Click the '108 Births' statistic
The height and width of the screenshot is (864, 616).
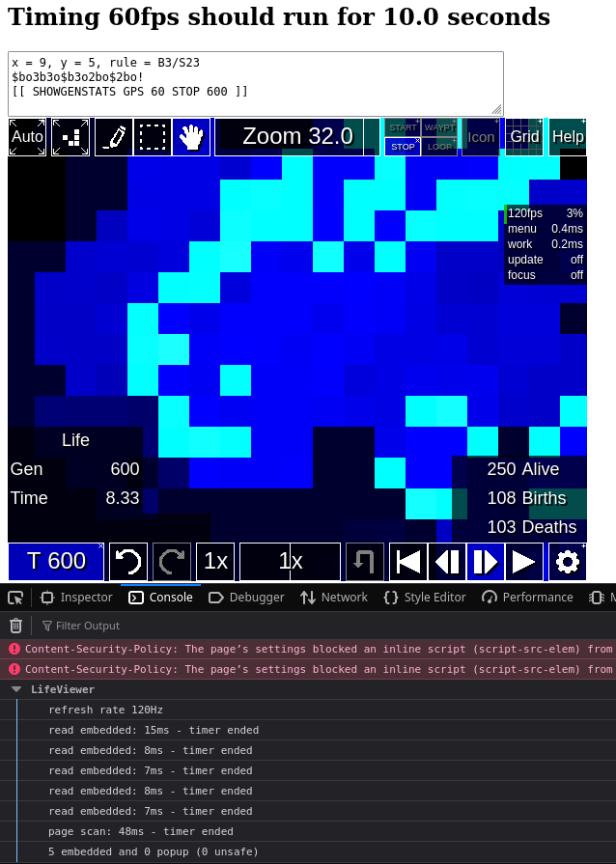pyautogui.click(x=526, y=498)
